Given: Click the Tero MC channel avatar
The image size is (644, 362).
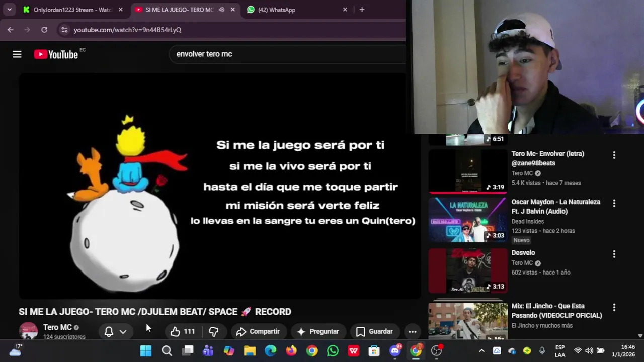Looking at the screenshot, I should tap(28, 330).
